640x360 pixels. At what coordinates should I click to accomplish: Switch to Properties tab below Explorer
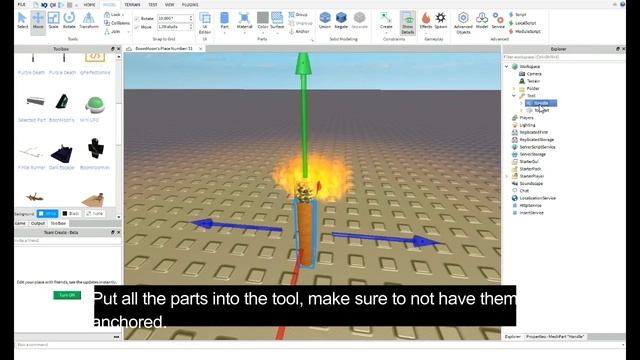click(x=555, y=337)
